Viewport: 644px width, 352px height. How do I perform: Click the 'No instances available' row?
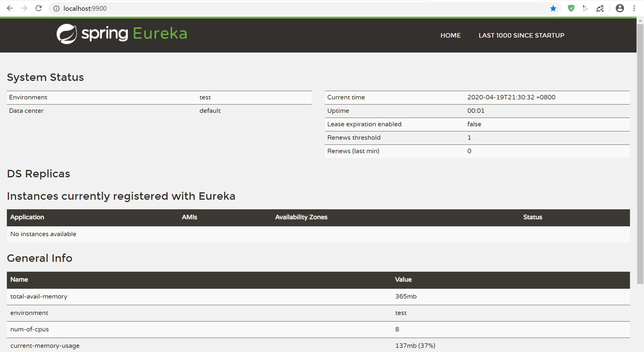point(43,234)
